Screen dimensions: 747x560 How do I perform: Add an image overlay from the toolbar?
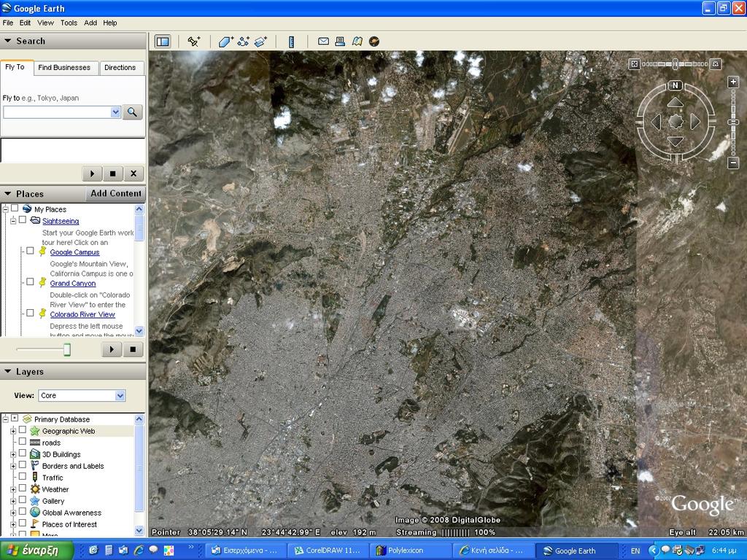(260, 42)
